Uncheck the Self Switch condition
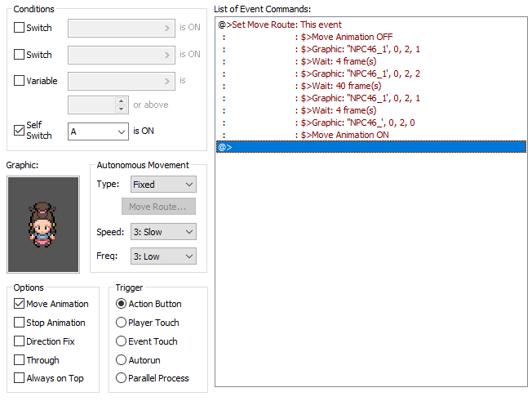Viewport: 532px width, 401px height. click(x=20, y=131)
